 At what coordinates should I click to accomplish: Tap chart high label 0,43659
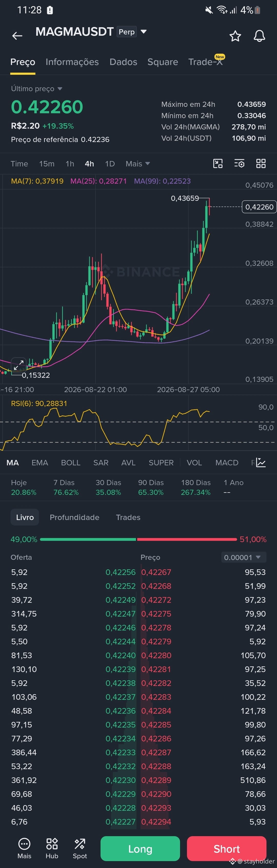(x=185, y=198)
